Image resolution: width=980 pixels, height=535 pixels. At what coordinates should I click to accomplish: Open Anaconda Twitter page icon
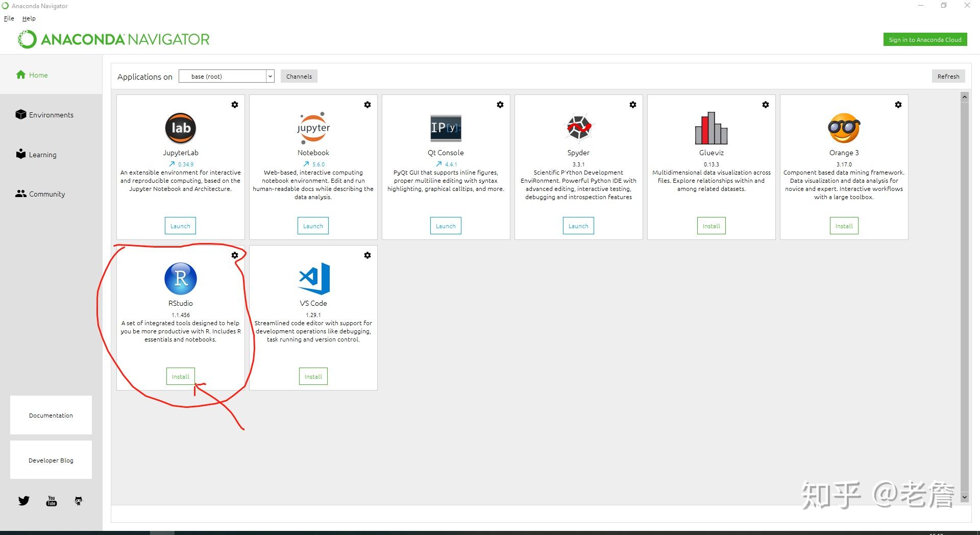coord(24,501)
